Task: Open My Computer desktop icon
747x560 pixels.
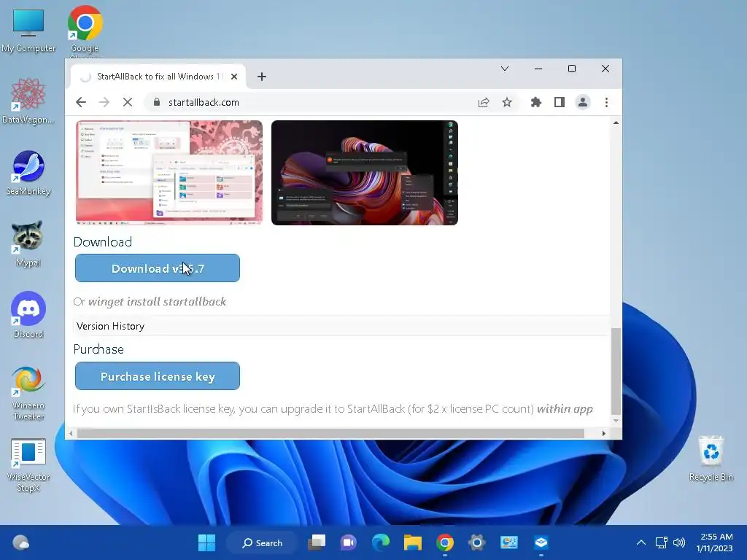Action: coord(28,31)
